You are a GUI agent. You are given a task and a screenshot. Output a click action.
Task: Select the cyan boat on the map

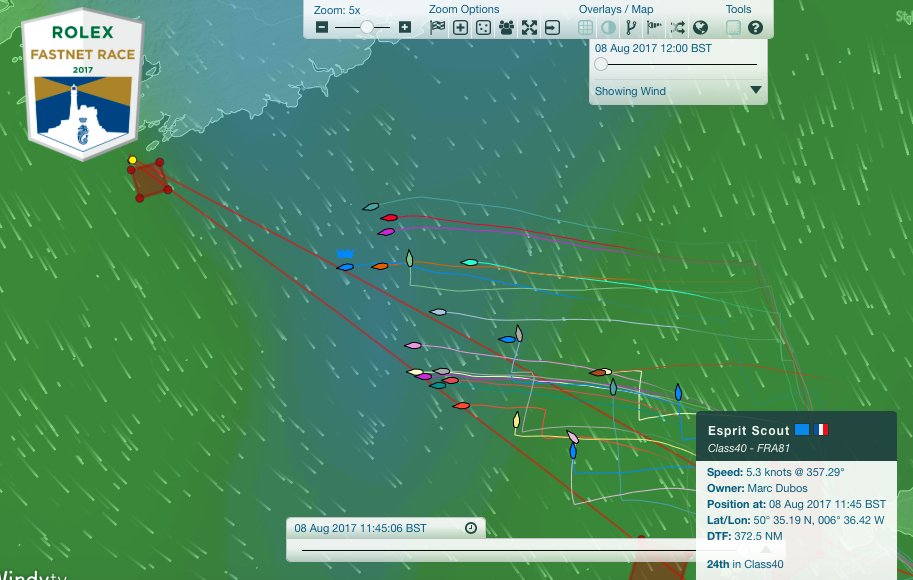click(469, 263)
